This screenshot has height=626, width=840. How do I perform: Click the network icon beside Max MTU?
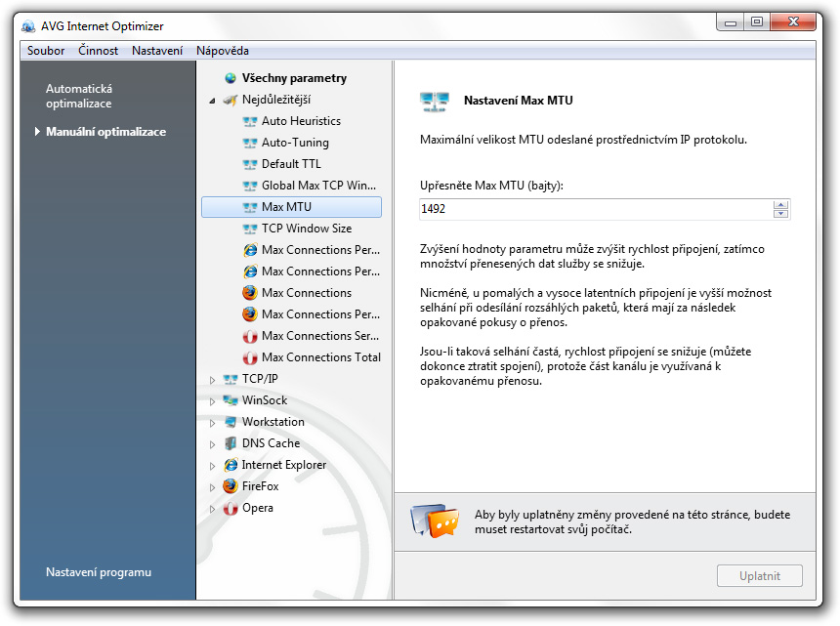tap(250, 207)
